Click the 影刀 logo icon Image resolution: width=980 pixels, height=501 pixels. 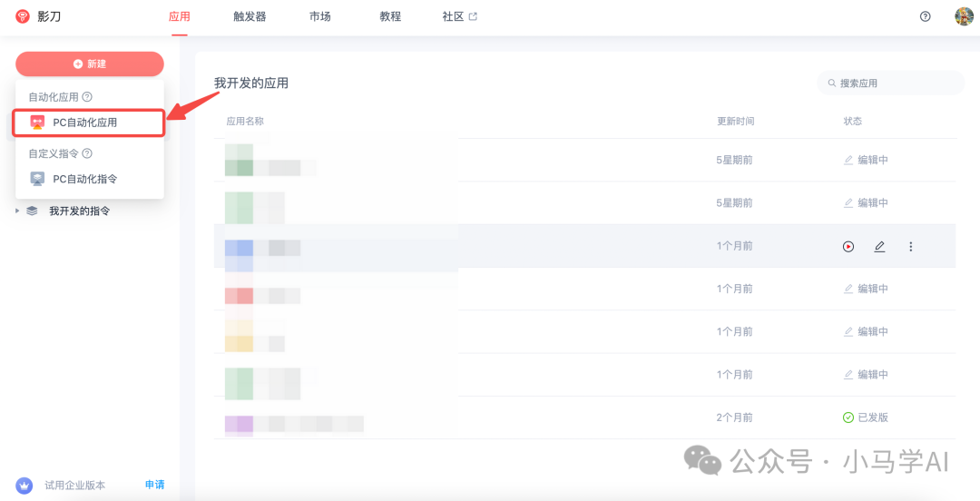[23, 16]
